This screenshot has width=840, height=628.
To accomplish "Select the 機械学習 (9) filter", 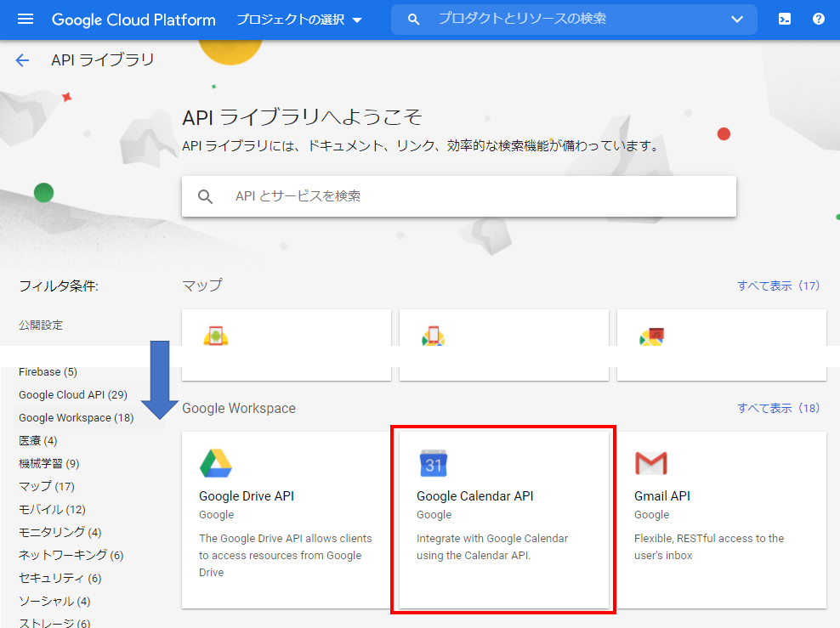I will coord(48,463).
